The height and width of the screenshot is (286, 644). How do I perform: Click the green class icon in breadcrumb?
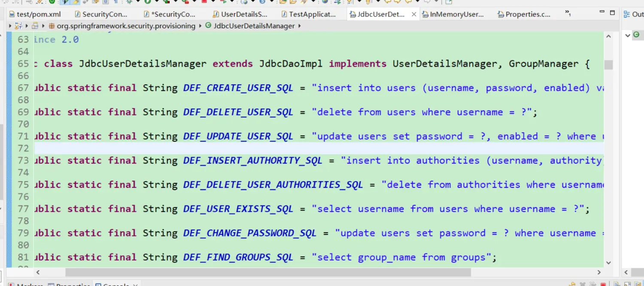208,26
